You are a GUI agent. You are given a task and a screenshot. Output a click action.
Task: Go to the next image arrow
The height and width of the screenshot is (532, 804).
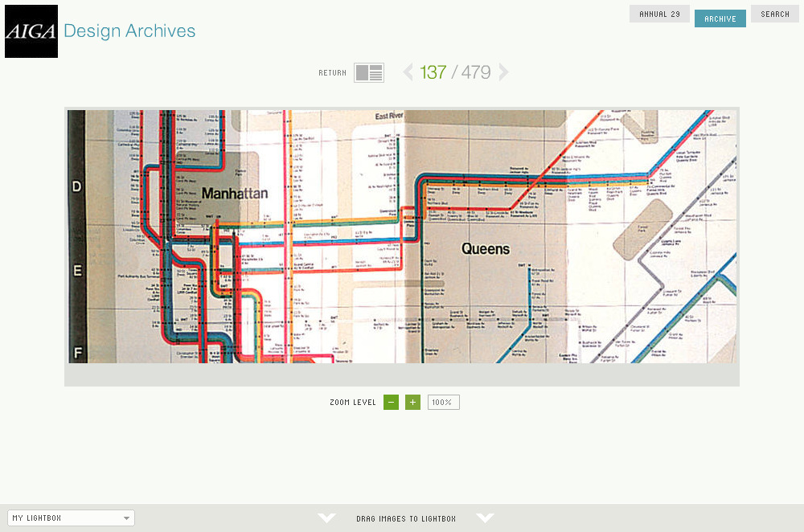(503, 72)
